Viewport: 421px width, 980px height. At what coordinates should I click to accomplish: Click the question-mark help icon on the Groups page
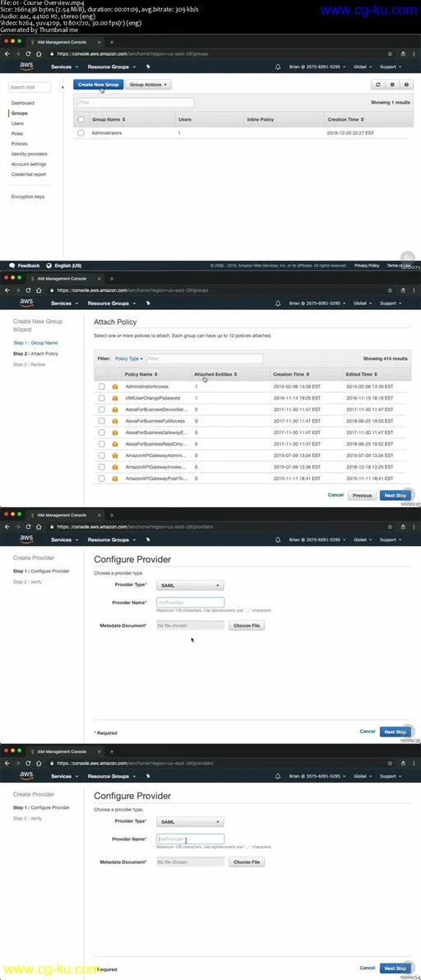tap(407, 85)
